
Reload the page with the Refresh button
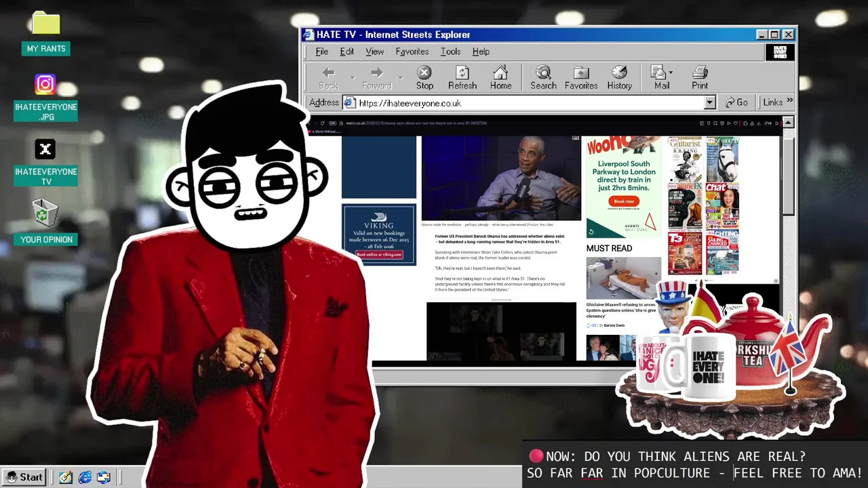(x=462, y=78)
